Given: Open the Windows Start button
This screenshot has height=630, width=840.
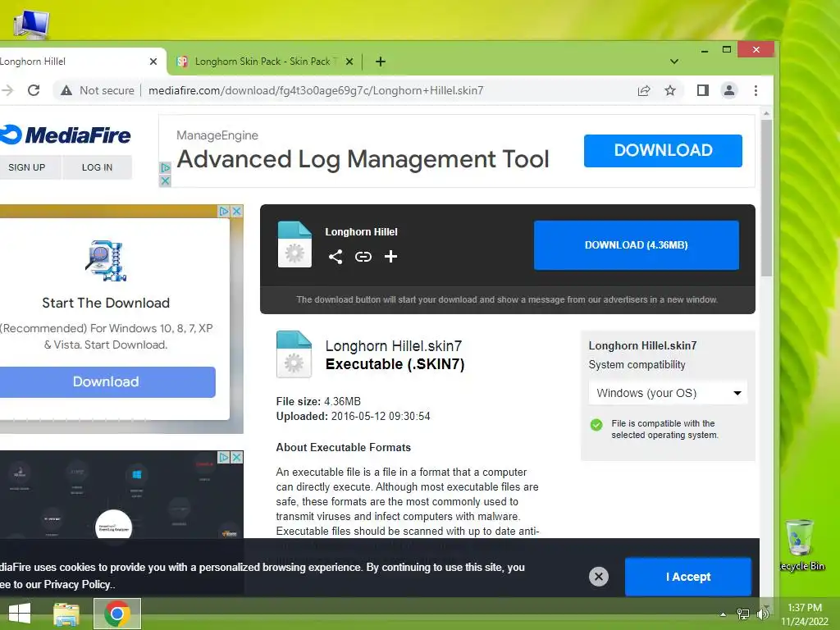Looking at the screenshot, I should point(20,614).
